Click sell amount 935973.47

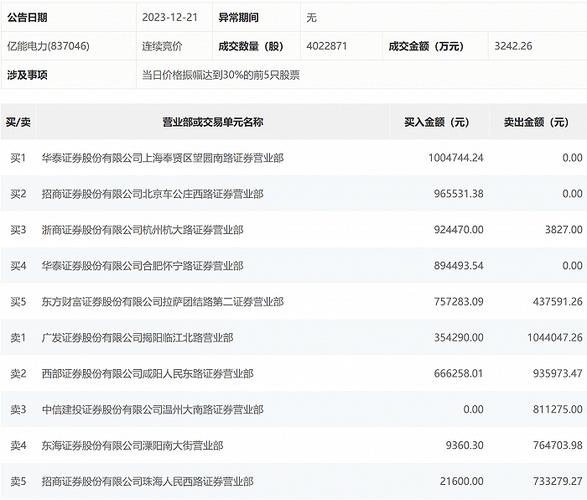tap(558, 374)
